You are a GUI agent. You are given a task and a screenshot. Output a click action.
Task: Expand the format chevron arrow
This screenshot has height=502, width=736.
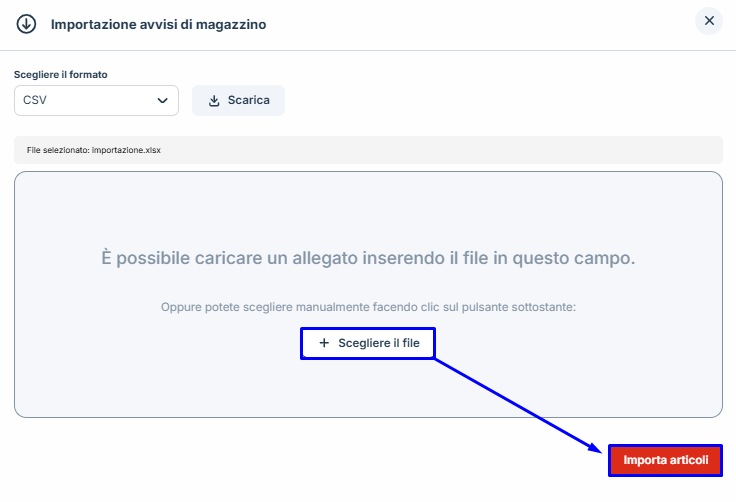(x=163, y=101)
